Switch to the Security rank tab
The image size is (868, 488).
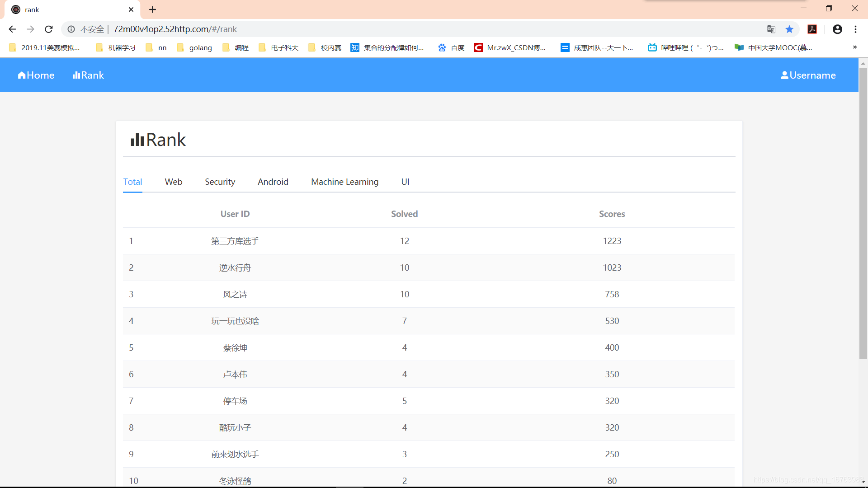tap(220, 182)
